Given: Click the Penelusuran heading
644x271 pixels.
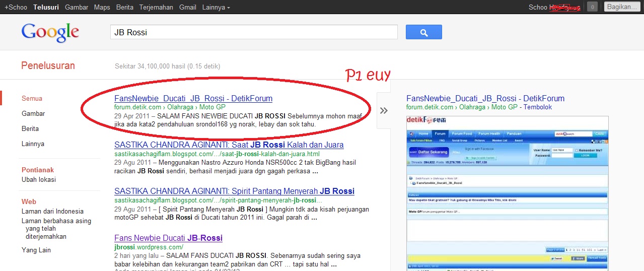Looking at the screenshot, I should (48, 65).
